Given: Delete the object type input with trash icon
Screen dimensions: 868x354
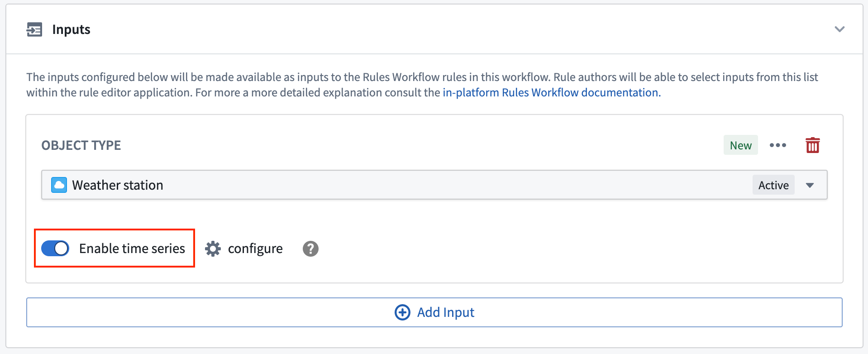Looking at the screenshot, I should pyautogui.click(x=813, y=145).
